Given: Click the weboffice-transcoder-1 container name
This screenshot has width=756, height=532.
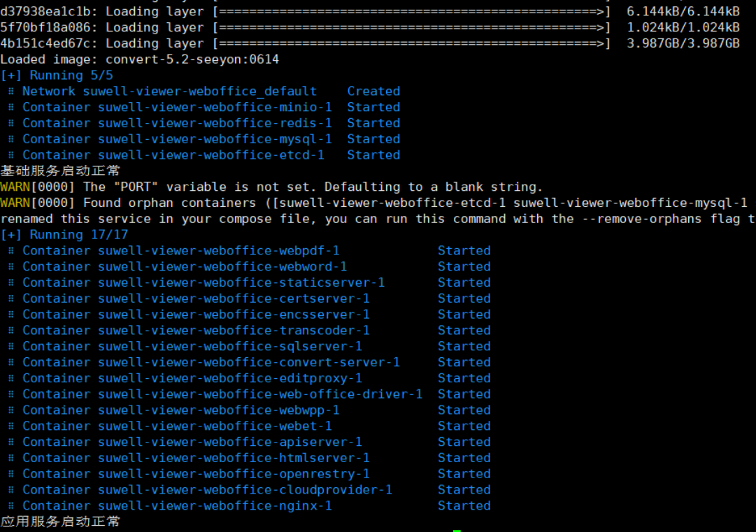Looking at the screenshot, I should pos(234,331).
